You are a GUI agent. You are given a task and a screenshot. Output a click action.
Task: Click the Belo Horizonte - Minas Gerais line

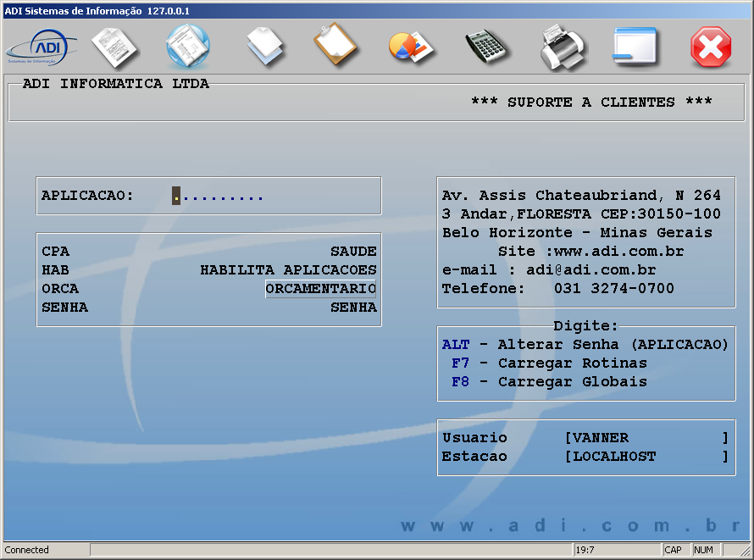(x=577, y=233)
